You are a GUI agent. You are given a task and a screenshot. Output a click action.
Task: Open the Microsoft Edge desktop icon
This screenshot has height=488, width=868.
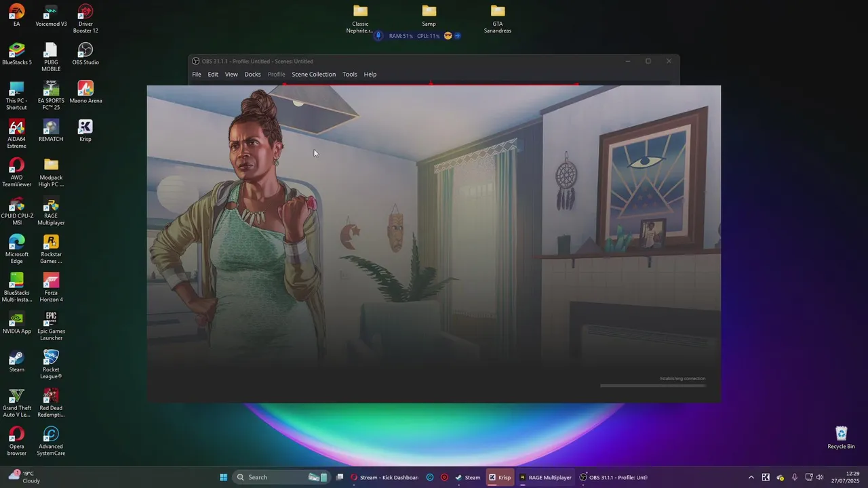16,249
